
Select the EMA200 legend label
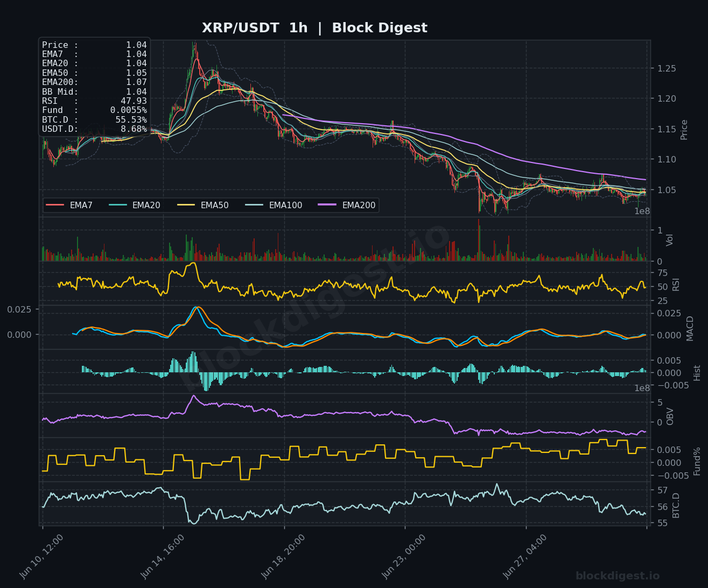(359, 206)
